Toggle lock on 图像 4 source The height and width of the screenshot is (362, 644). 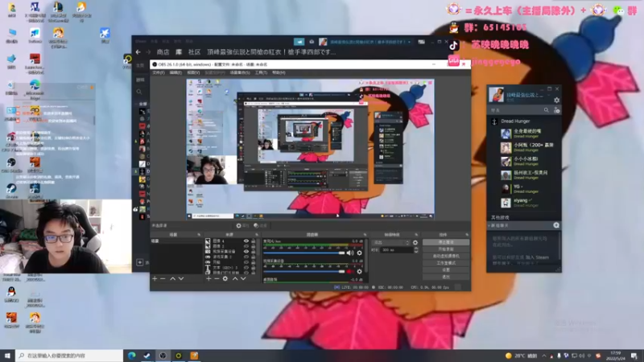pyautogui.click(x=254, y=241)
